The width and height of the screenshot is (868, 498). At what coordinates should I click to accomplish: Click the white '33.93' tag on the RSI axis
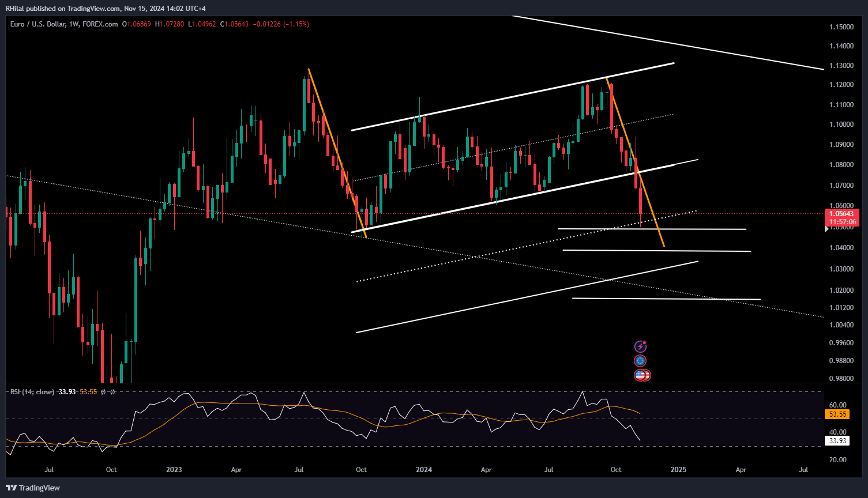[837, 441]
